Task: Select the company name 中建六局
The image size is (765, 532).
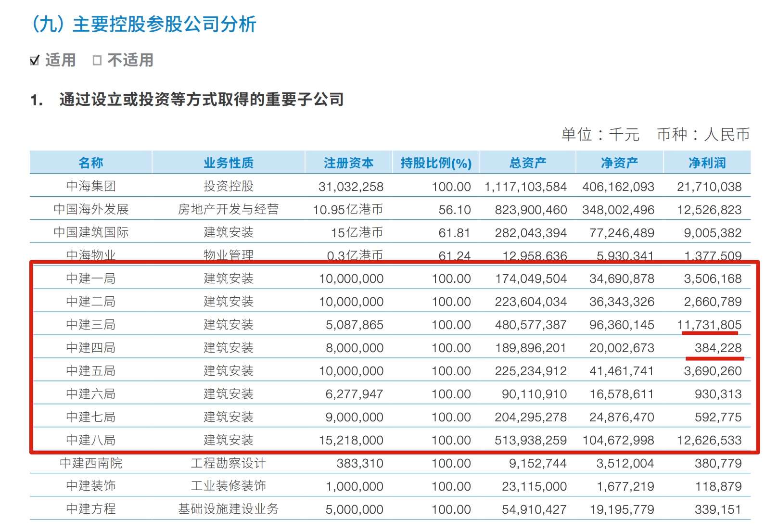Action: coord(91,394)
